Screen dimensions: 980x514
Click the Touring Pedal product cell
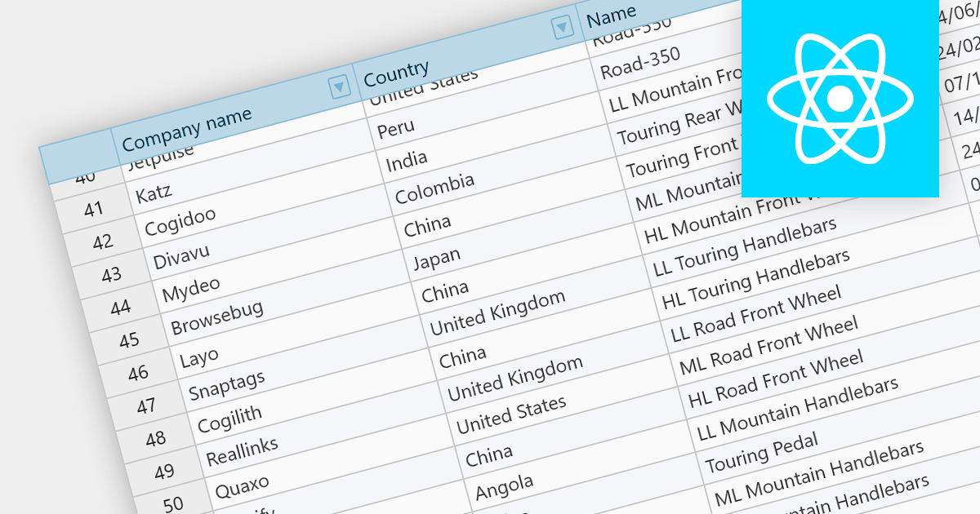point(762,453)
